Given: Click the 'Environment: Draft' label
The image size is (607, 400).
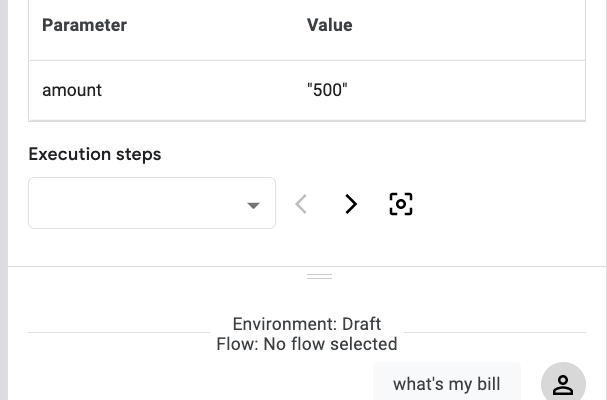Looking at the screenshot, I should tap(306, 324).
